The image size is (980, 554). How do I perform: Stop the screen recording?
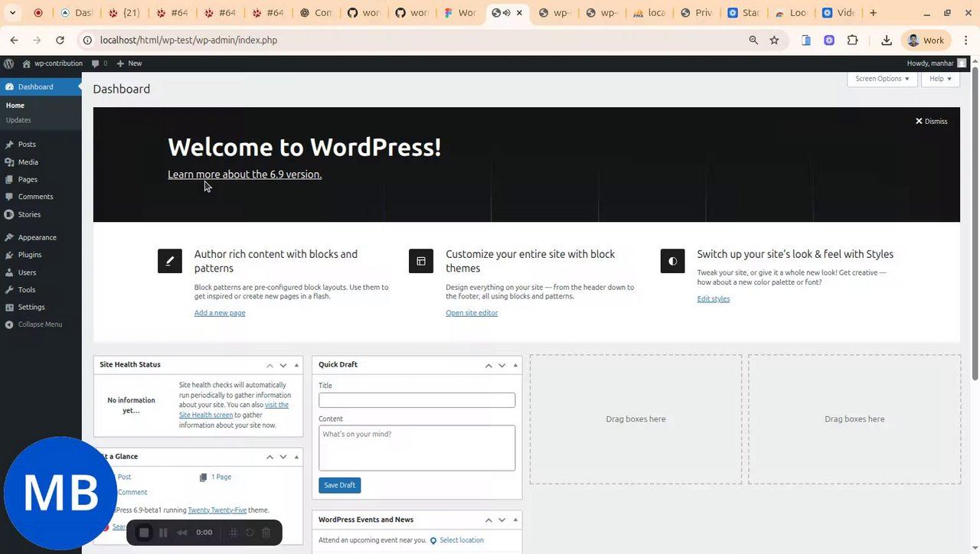coord(144,533)
